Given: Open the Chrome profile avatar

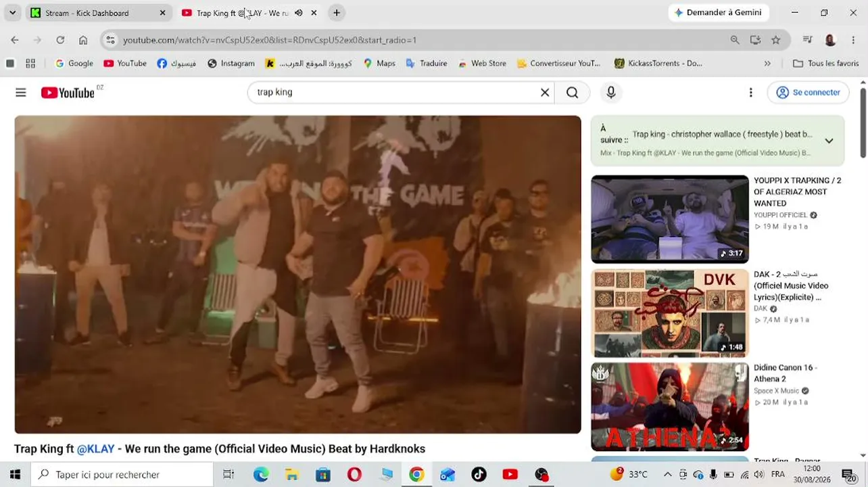Looking at the screenshot, I should (x=830, y=40).
